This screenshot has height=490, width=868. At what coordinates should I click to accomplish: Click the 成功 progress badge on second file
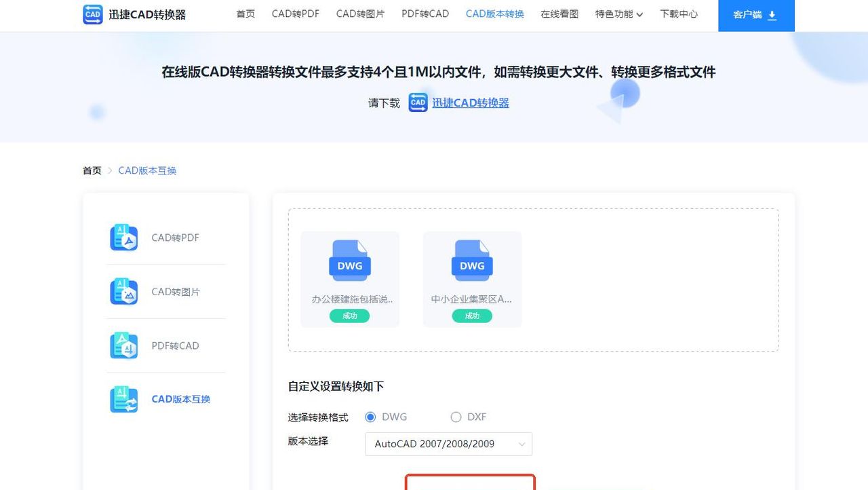click(471, 316)
